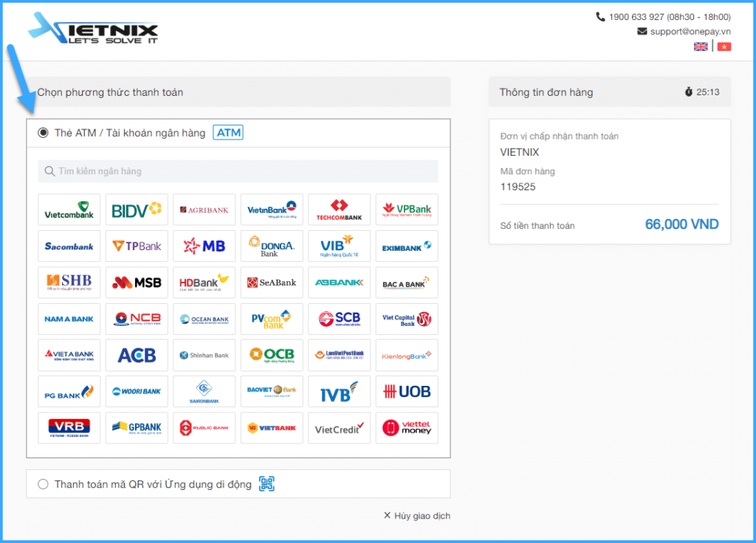
Task: Click the 66,000 VND payment amount
Action: click(x=681, y=224)
